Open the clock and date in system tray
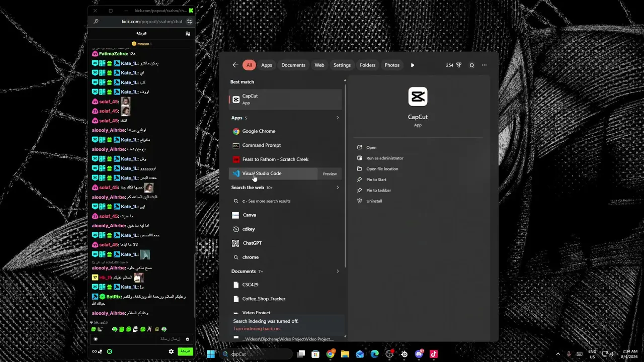The width and height of the screenshot is (644, 362). click(630, 354)
